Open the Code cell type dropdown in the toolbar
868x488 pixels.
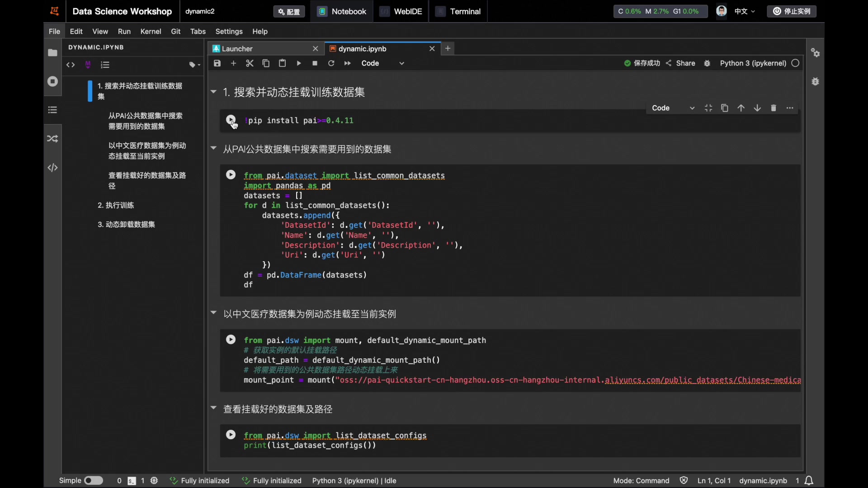tap(382, 63)
